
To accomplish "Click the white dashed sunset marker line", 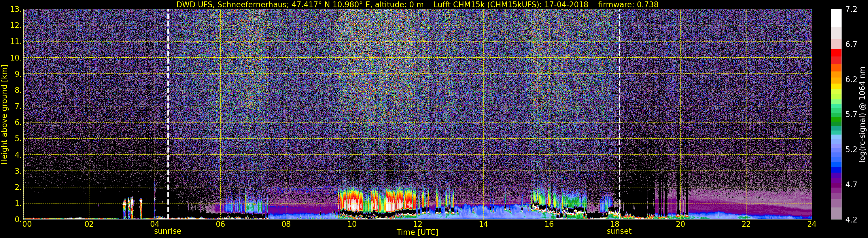I will 619,114.
